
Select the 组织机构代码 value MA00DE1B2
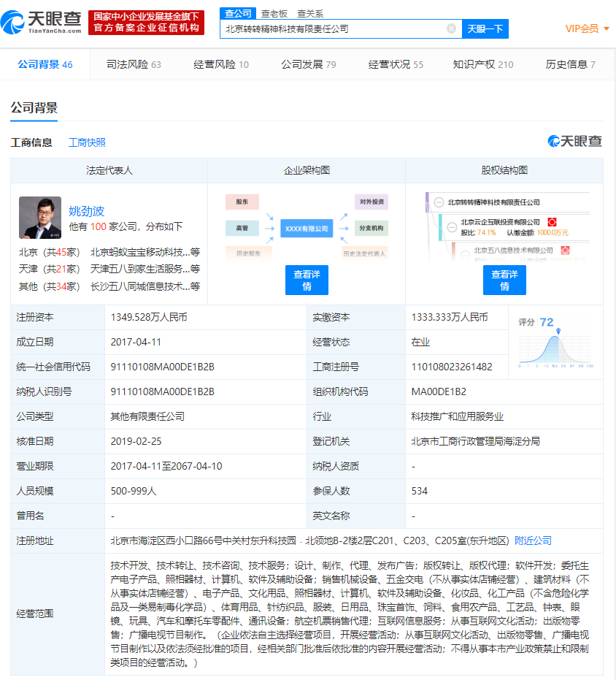[x=439, y=391]
